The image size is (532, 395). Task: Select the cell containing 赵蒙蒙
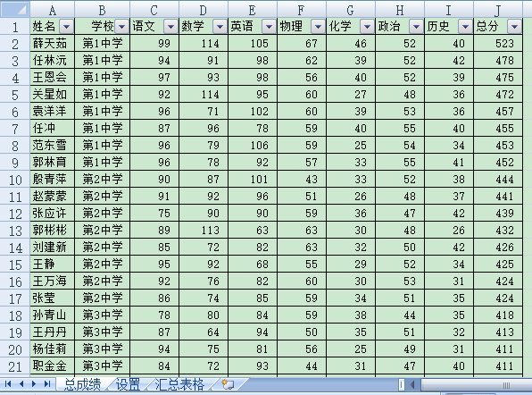pos(53,196)
